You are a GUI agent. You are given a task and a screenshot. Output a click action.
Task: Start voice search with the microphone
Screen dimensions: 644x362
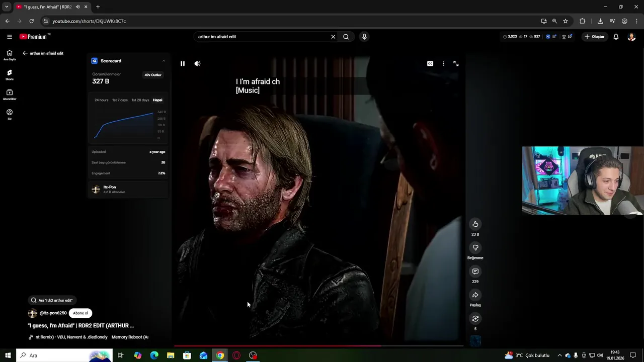pyautogui.click(x=364, y=37)
